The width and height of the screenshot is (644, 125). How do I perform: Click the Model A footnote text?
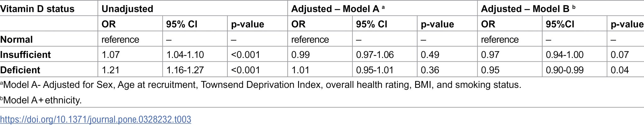[x=261, y=85]
